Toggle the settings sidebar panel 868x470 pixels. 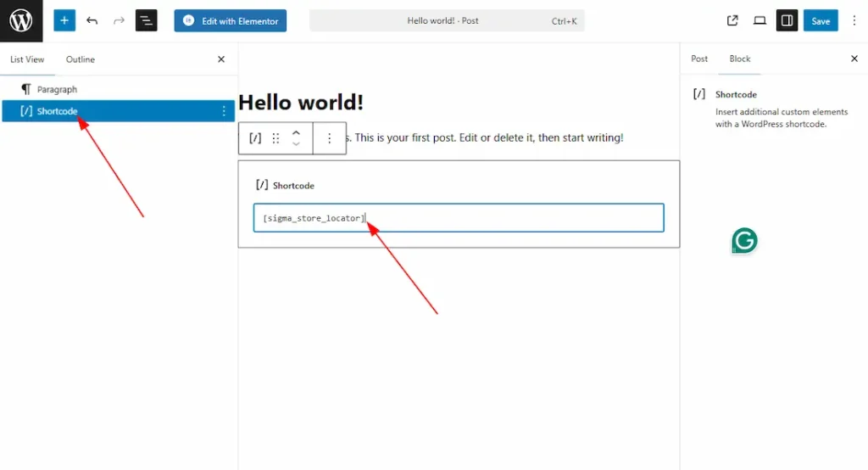point(787,20)
